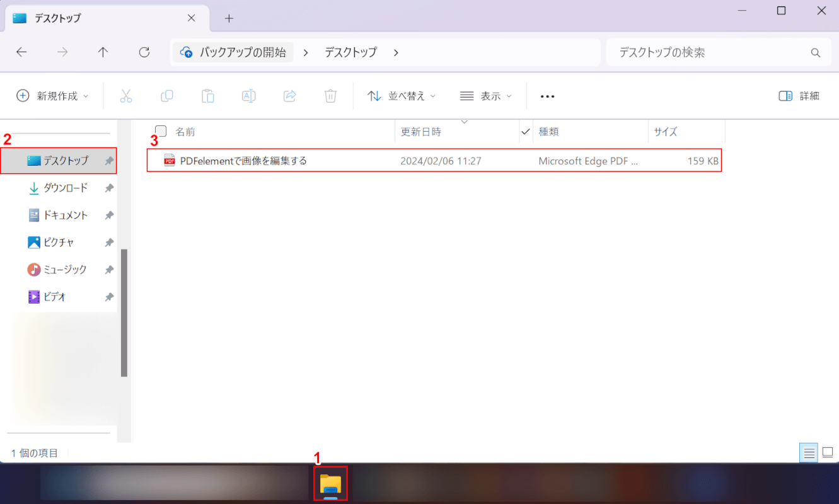Add a new tab with plus button
The image size is (839, 504).
(229, 18)
